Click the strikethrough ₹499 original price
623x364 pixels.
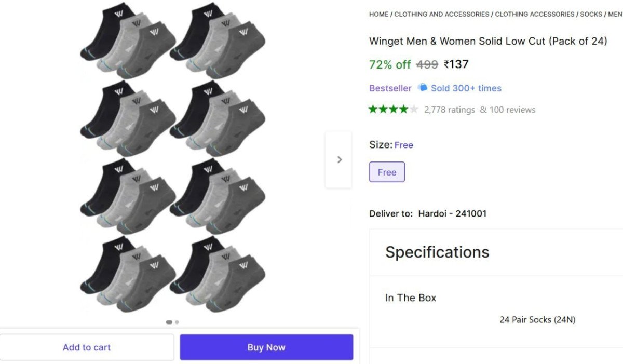tap(426, 64)
